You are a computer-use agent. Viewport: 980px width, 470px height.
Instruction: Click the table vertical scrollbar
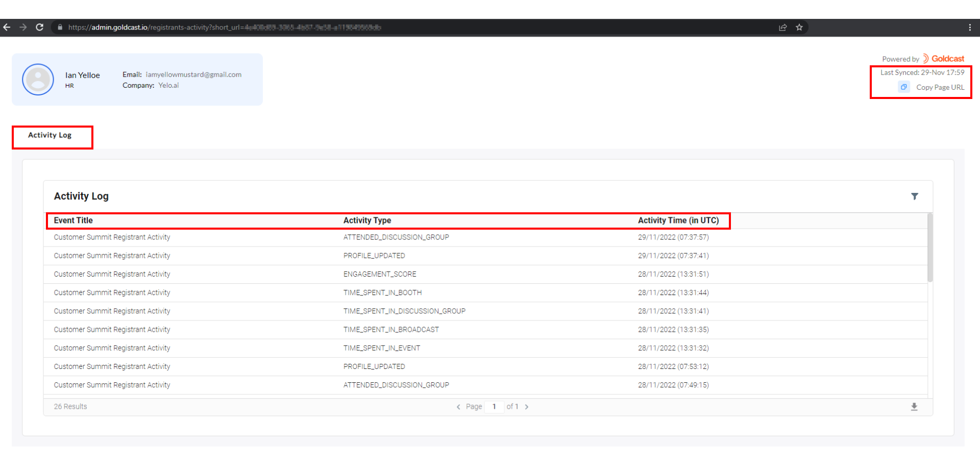tap(930, 248)
